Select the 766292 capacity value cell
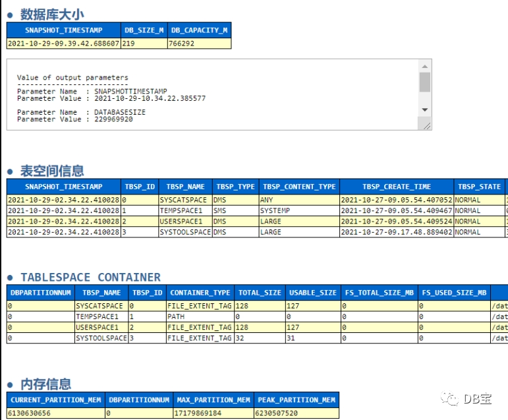 tap(199, 44)
